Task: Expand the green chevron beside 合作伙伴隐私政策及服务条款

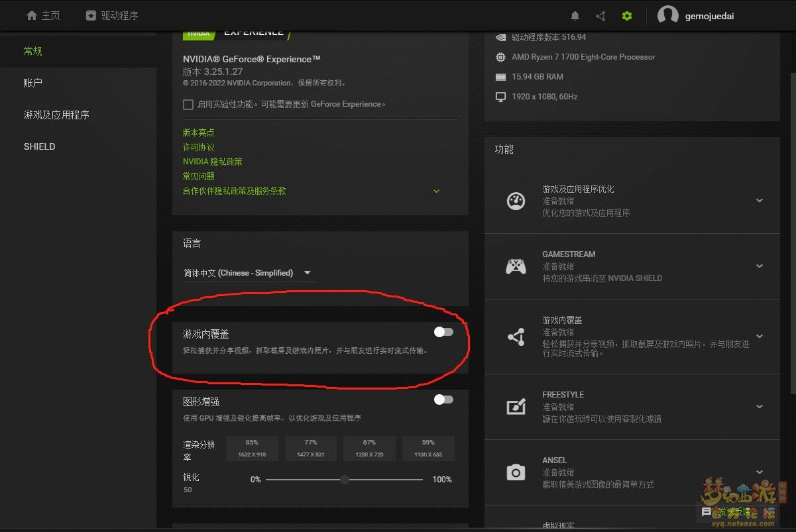Action: pyautogui.click(x=436, y=191)
